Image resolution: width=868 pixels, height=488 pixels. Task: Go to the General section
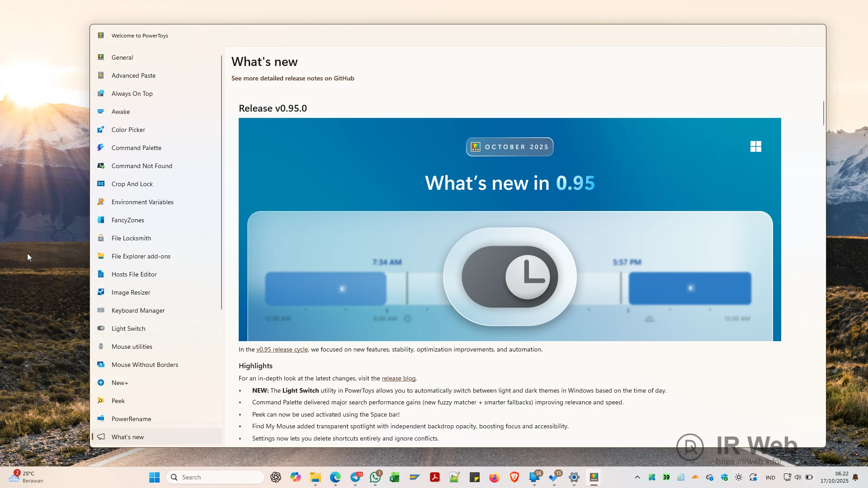point(122,57)
